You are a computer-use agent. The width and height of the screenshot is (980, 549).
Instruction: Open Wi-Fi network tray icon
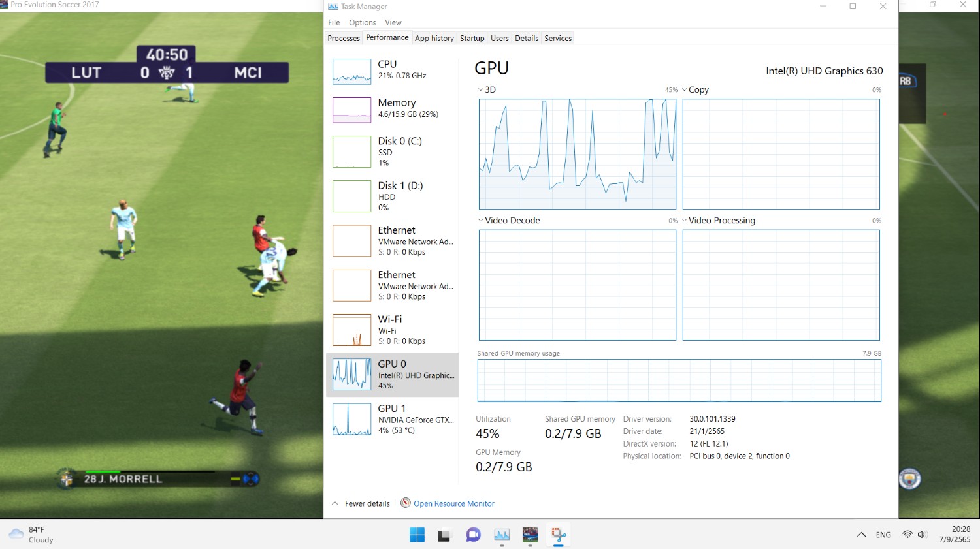click(907, 535)
